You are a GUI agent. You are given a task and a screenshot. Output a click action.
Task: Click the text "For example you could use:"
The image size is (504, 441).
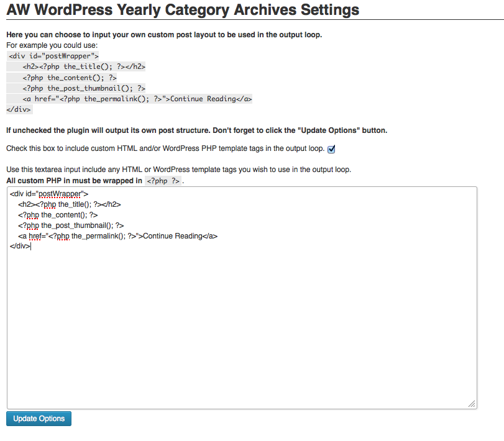pos(52,45)
